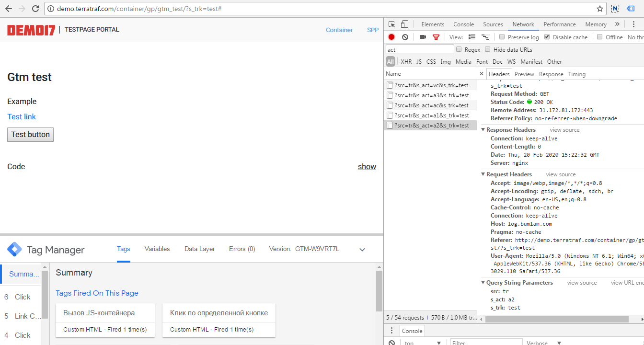Click the Test link hyperlink

22,117
